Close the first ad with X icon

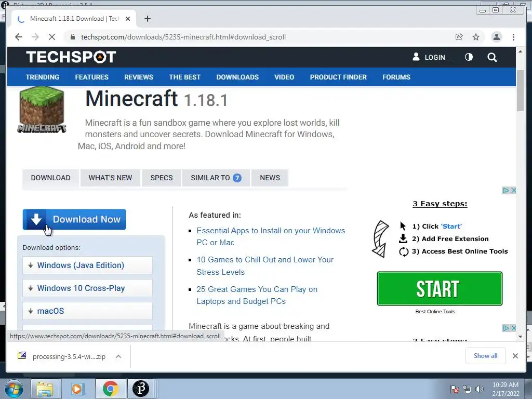pos(513,190)
